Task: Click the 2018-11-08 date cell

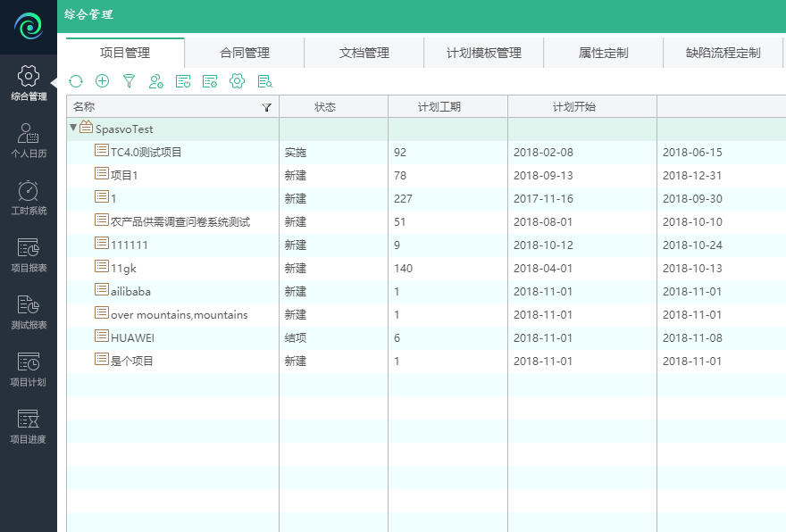Action: pos(722,337)
